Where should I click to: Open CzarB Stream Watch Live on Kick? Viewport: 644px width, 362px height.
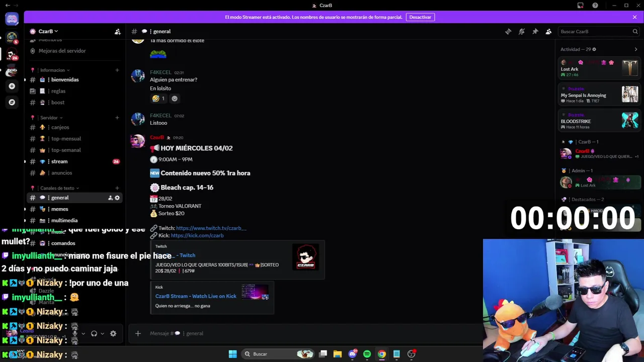click(x=196, y=296)
